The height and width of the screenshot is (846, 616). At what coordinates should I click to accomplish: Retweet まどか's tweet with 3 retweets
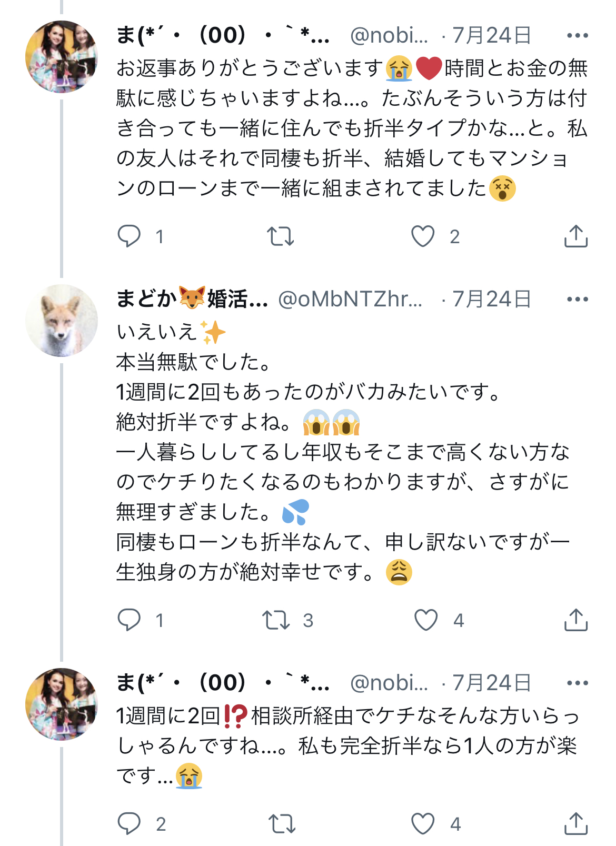(277, 620)
